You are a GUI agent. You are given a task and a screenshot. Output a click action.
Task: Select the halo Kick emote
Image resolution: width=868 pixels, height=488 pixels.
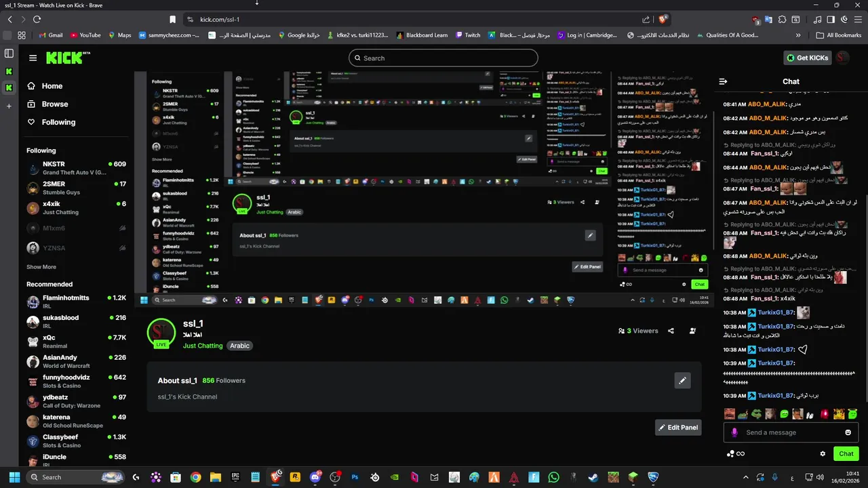(x=852, y=413)
